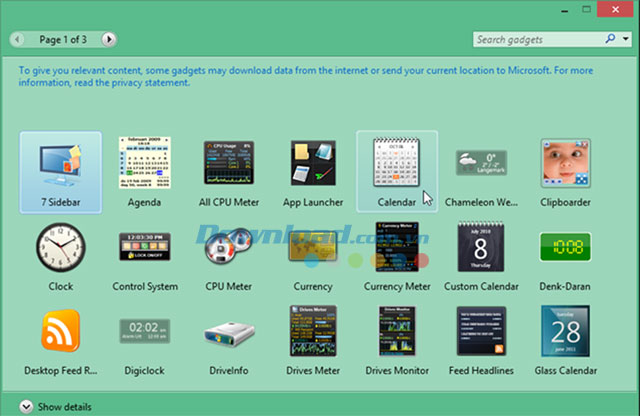Choose the analog Clock gadget
This screenshot has height=416, width=640.
pyautogui.click(x=60, y=256)
